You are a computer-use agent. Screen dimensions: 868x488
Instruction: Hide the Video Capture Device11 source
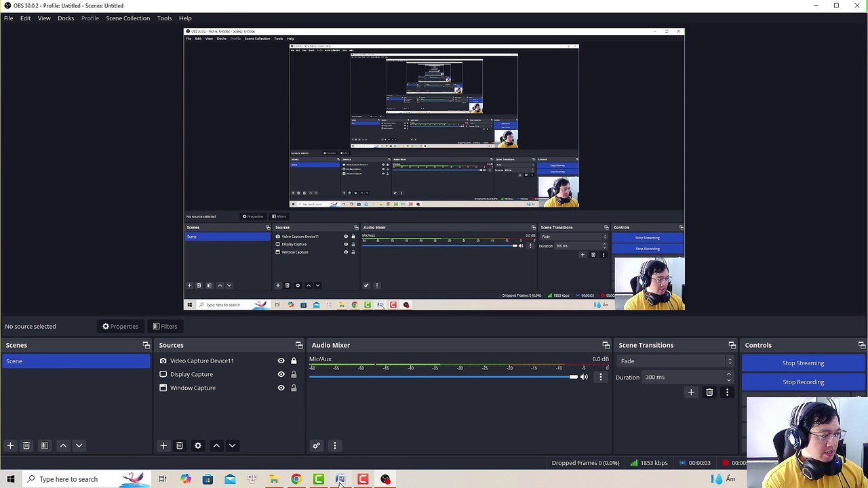point(281,361)
